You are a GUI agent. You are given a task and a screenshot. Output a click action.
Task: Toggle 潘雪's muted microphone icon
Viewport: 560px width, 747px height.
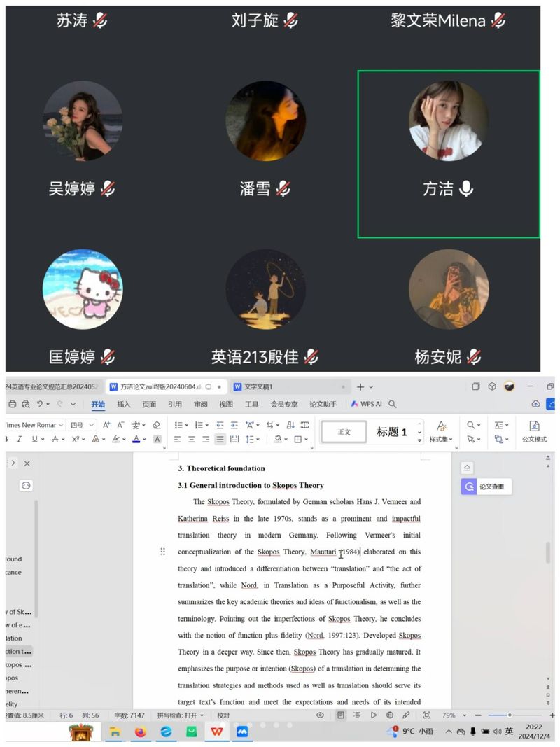tap(283, 188)
